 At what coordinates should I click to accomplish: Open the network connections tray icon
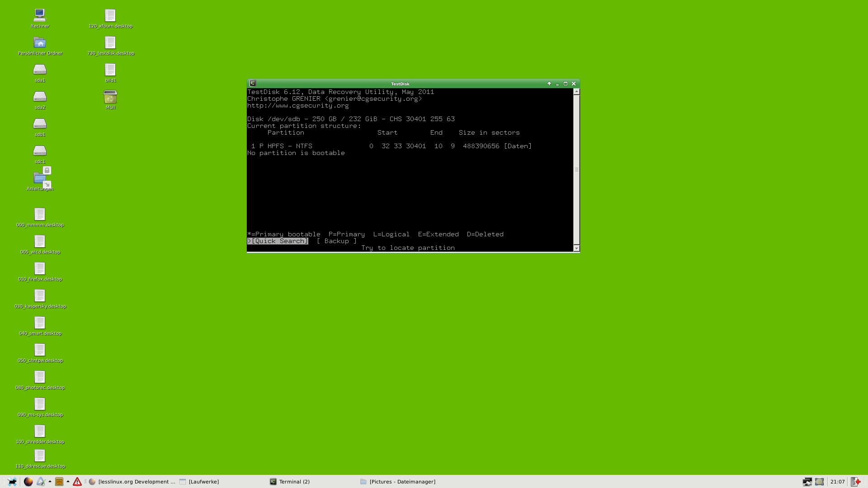point(807,482)
